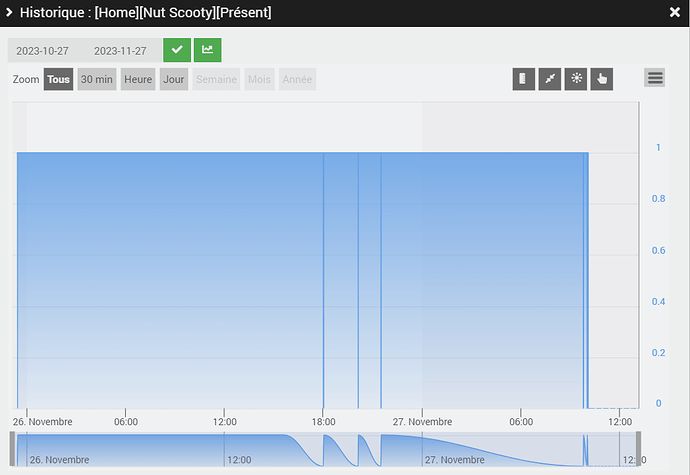Select the Jour zoom range
The width and height of the screenshot is (690, 475).
click(174, 79)
